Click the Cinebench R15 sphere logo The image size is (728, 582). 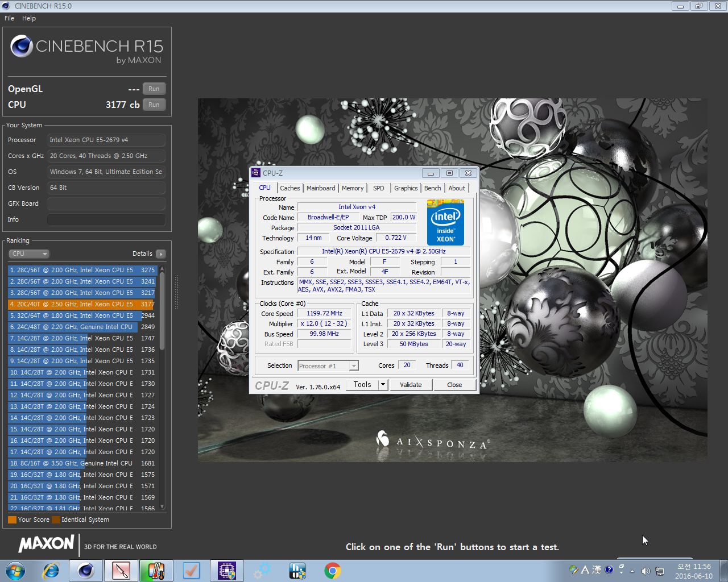22,46
